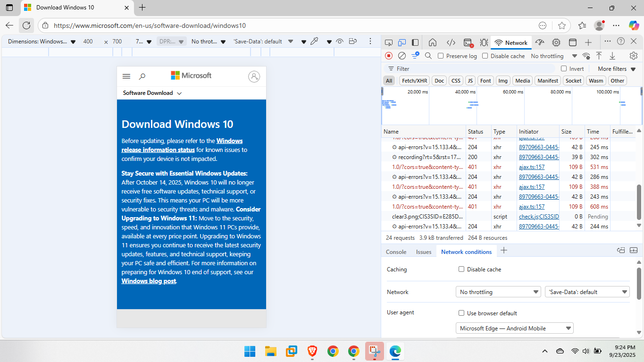Image resolution: width=644 pixels, height=362 pixels.
Task: Clear the network log
Action: tap(402, 56)
